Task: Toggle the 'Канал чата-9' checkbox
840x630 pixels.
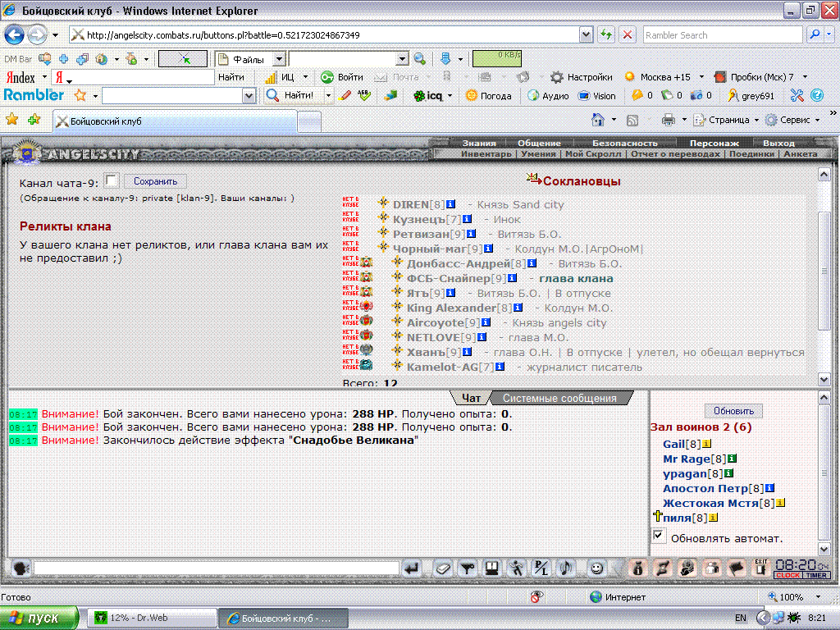Action: [112, 180]
